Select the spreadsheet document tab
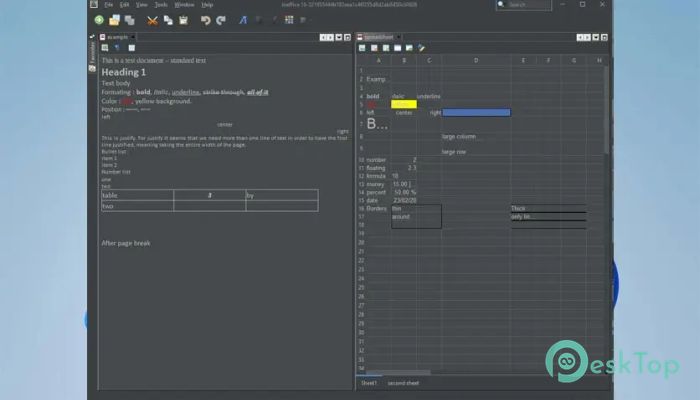The width and height of the screenshot is (700, 400). tap(379, 37)
